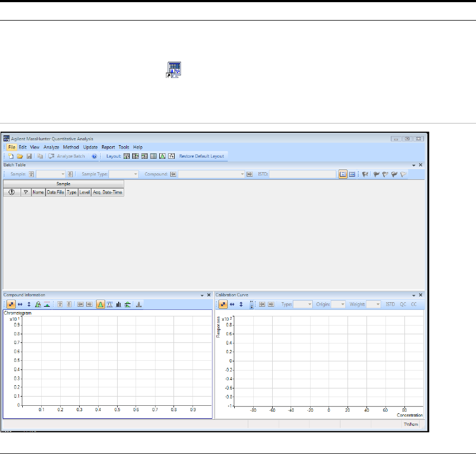Click the ISTD text field

303,174
